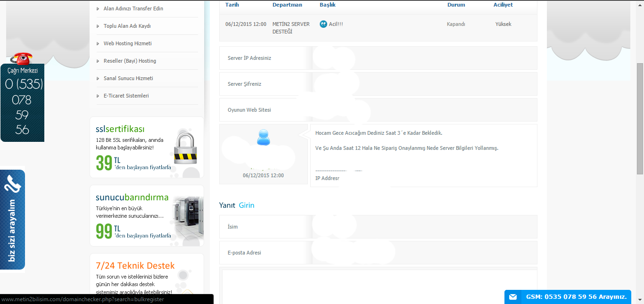Image resolution: width=644 pixels, height=304 pixels.
Task: Open 'Alan Adınızı Transfer Edin' menu link
Action: tap(133, 8)
